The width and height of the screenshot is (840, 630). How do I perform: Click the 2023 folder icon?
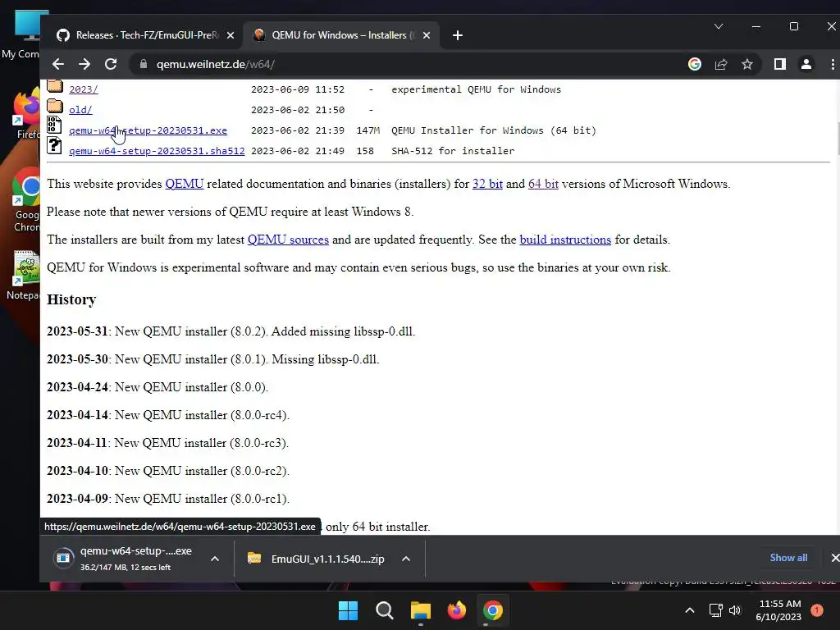[x=55, y=85]
